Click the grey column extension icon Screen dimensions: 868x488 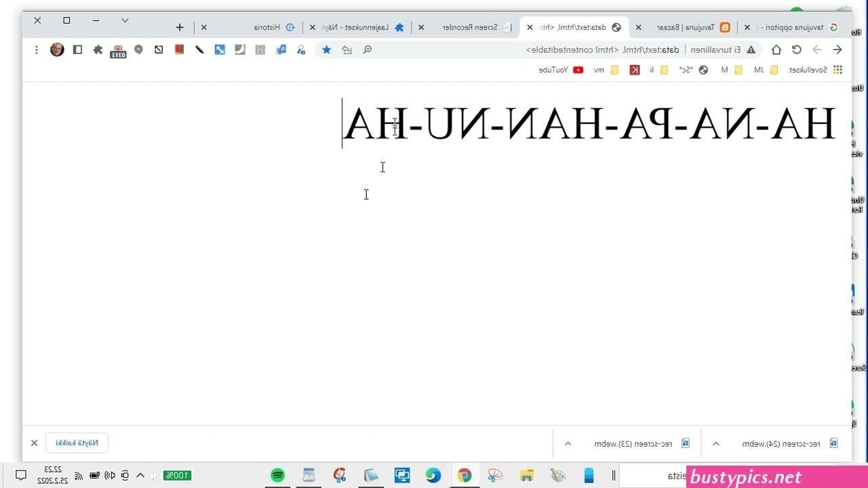click(x=260, y=49)
